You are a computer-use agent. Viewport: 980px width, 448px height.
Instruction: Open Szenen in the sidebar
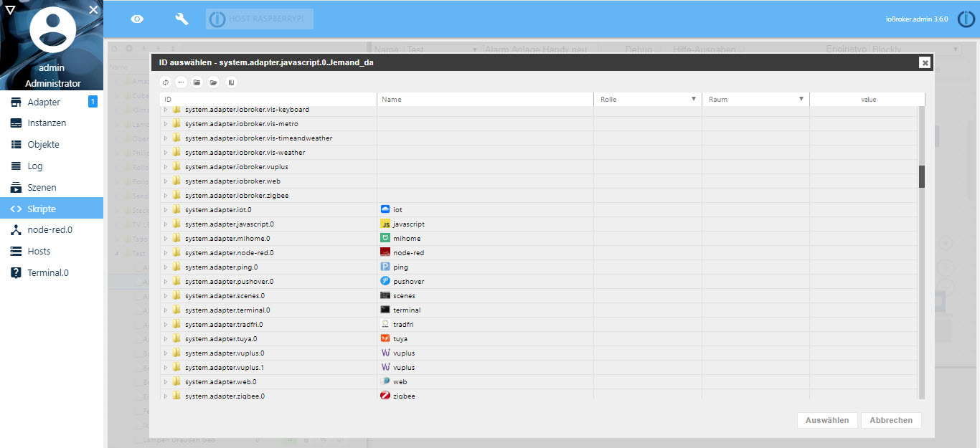click(x=52, y=187)
